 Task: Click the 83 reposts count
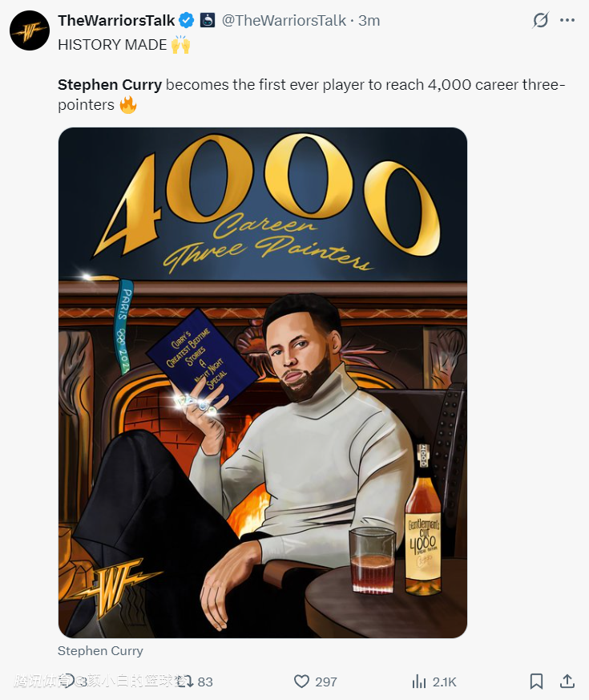[x=205, y=682]
